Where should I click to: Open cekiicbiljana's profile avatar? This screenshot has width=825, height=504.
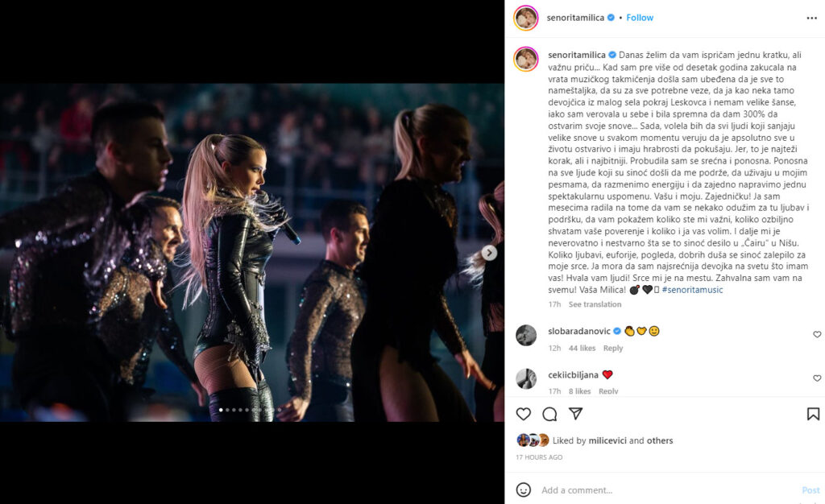click(525, 379)
